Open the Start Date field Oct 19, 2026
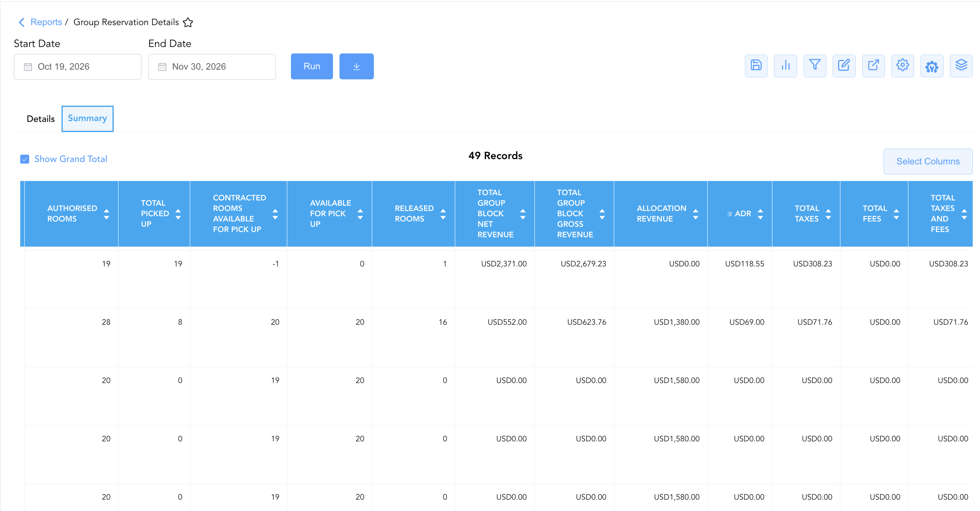The height and width of the screenshot is (511, 980). [78, 67]
